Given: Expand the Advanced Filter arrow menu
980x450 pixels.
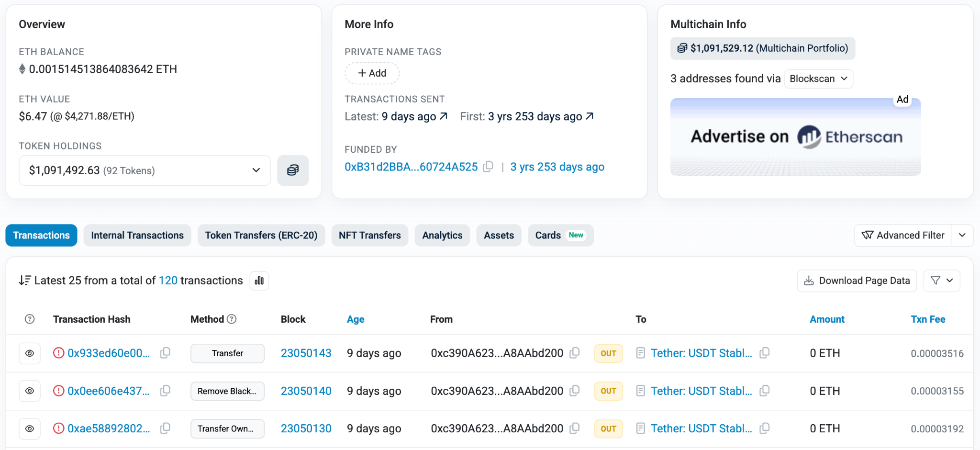Looking at the screenshot, I should coord(962,236).
